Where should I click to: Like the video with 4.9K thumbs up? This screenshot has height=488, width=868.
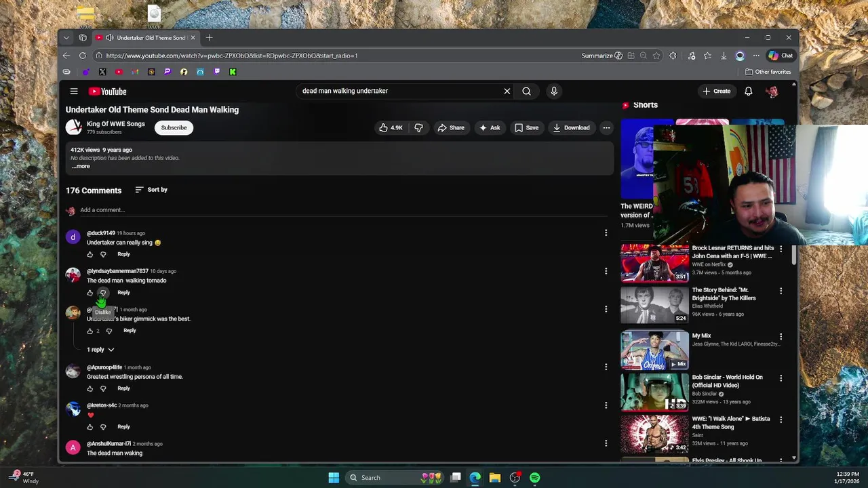pyautogui.click(x=391, y=127)
